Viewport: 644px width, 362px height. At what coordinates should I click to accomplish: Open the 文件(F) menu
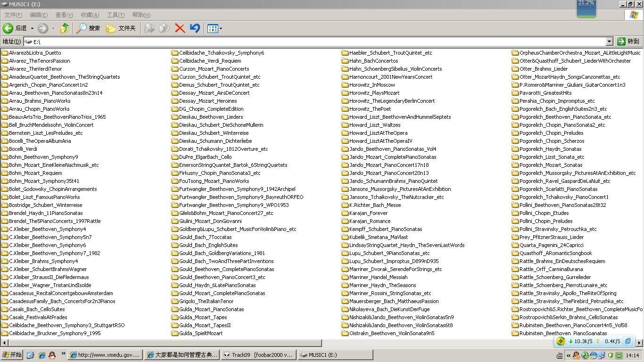click(x=13, y=15)
